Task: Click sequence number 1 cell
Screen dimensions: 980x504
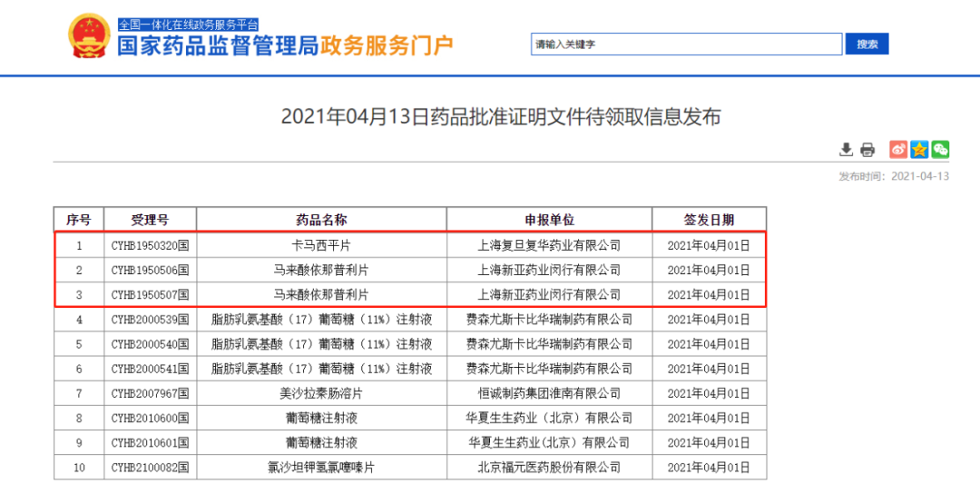Action: pos(79,245)
